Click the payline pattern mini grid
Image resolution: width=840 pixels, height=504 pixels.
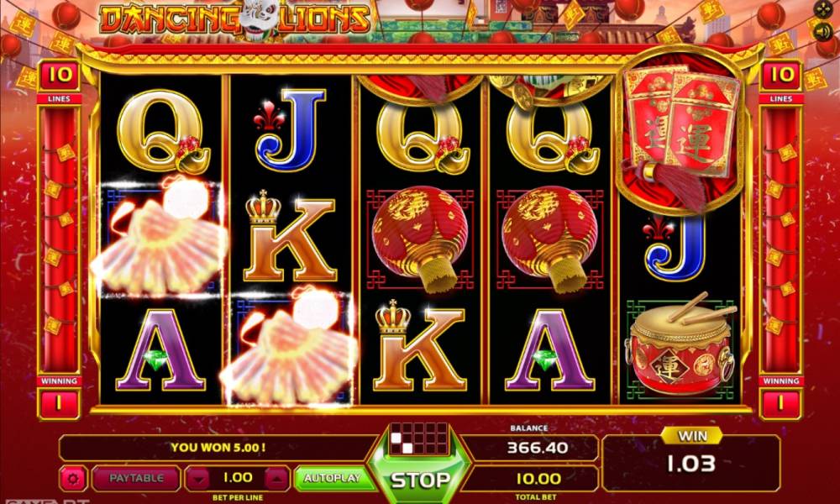(x=420, y=438)
